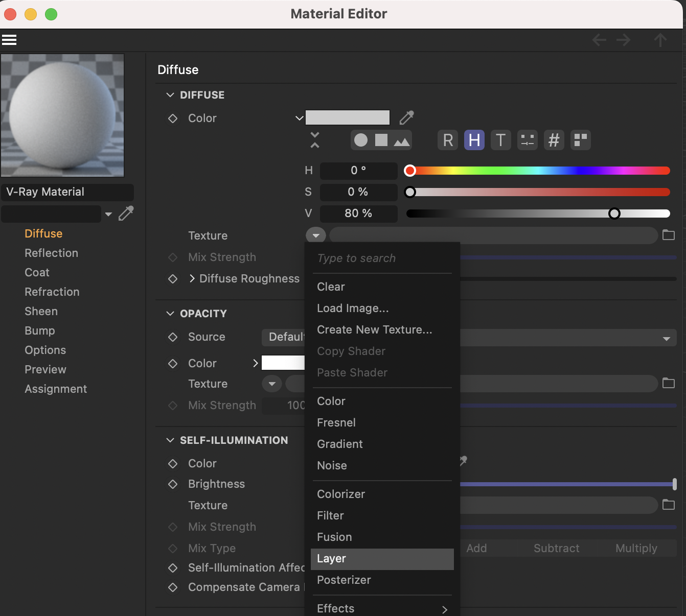Toggle keyframe diamond for Diffuse Color

pos(173,119)
